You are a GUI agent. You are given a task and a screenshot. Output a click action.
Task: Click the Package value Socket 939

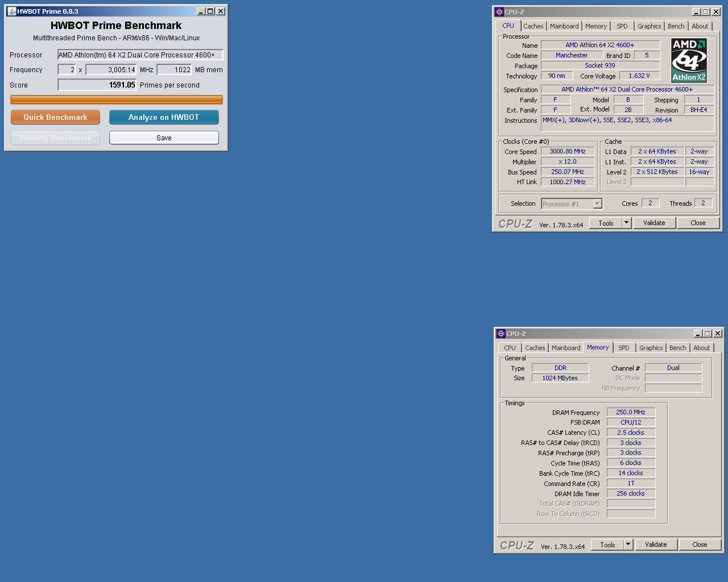tap(600, 65)
